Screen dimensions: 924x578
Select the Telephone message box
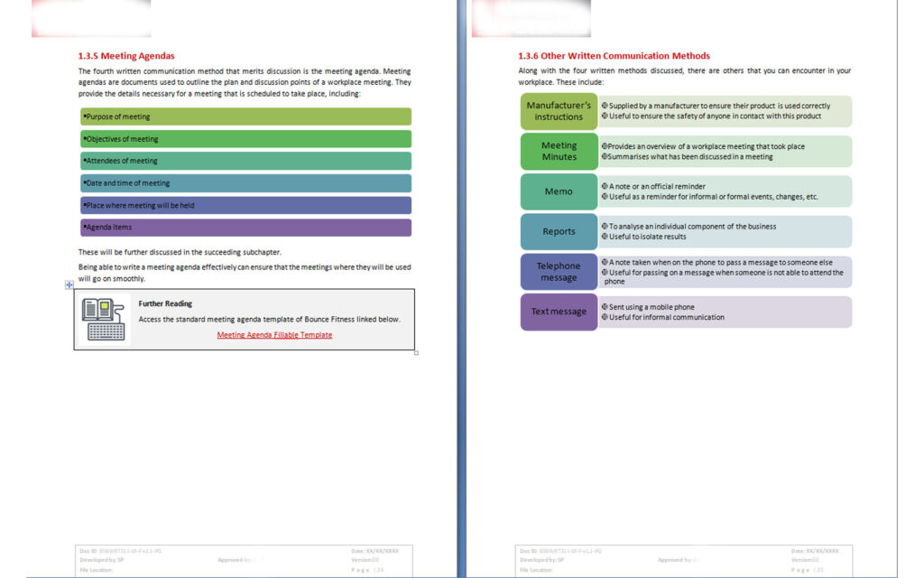(x=559, y=272)
